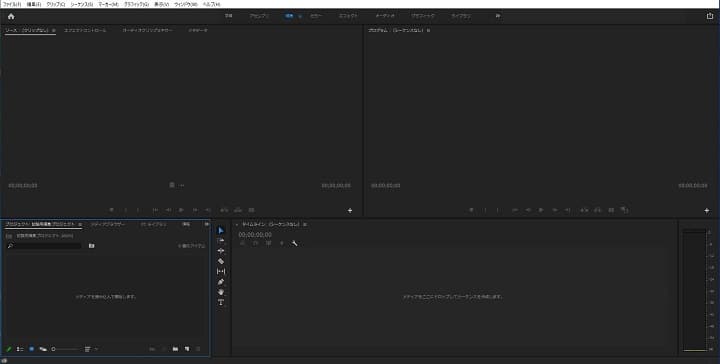Select the Pen tool
Image resolution: width=720 pixels, height=364 pixels.
click(221, 282)
